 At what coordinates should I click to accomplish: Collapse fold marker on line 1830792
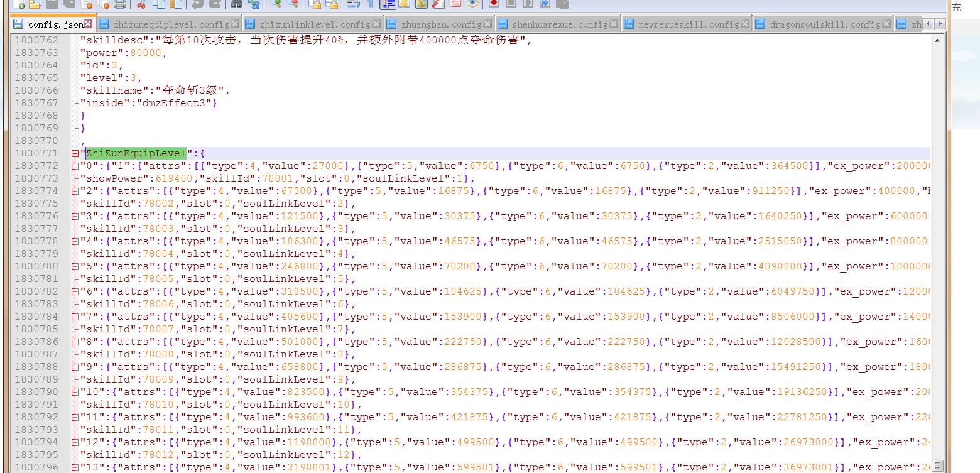pos(75,417)
